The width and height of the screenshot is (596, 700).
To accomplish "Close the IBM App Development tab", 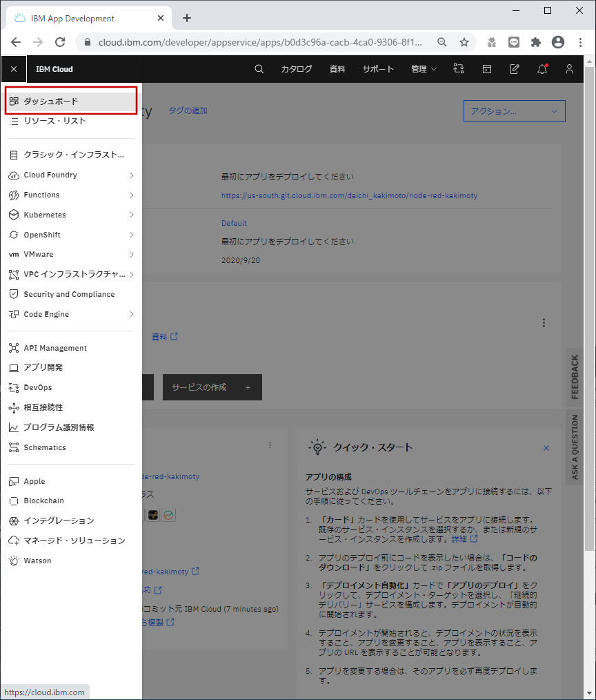I will click(x=161, y=18).
